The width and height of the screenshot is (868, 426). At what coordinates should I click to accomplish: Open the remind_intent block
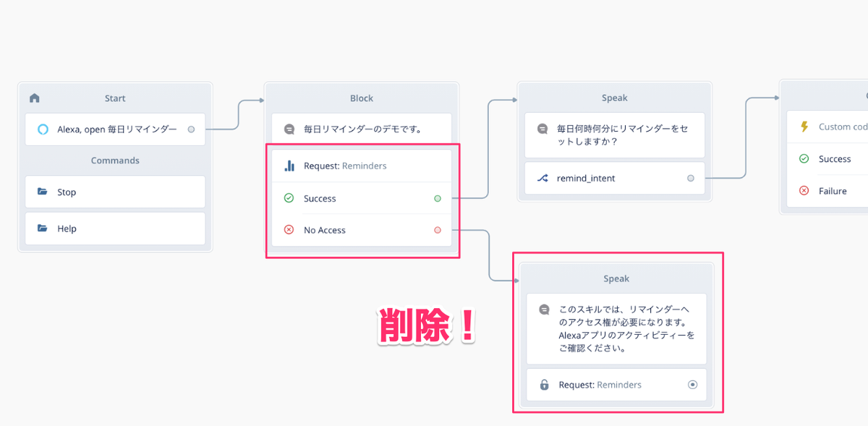pyautogui.click(x=614, y=178)
